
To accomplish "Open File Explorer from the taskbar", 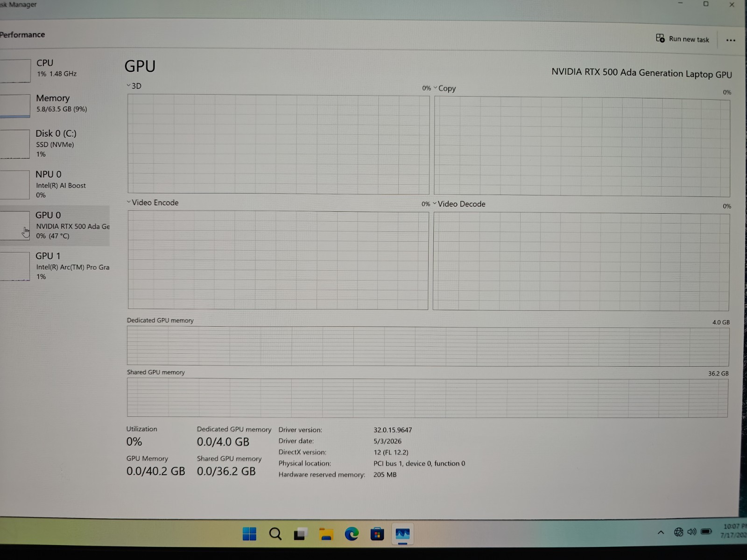I will coord(326,534).
